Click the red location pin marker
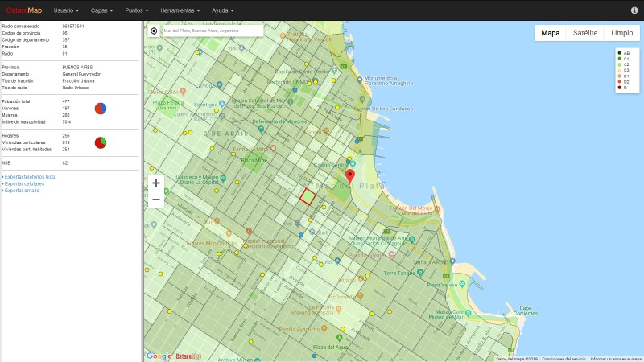The height and width of the screenshot is (362, 644). (x=349, y=175)
